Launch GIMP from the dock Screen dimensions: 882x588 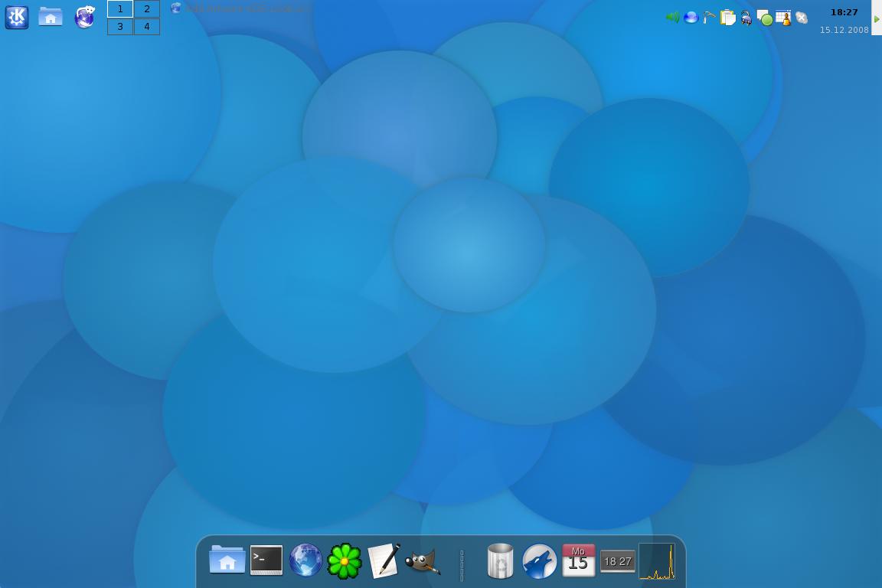pyautogui.click(x=423, y=561)
